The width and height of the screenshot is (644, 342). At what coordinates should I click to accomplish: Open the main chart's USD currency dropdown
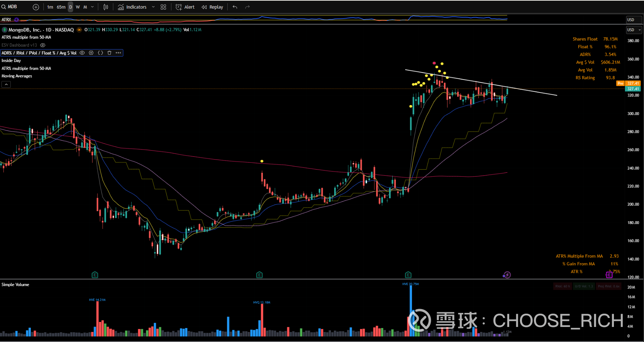point(634,30)
